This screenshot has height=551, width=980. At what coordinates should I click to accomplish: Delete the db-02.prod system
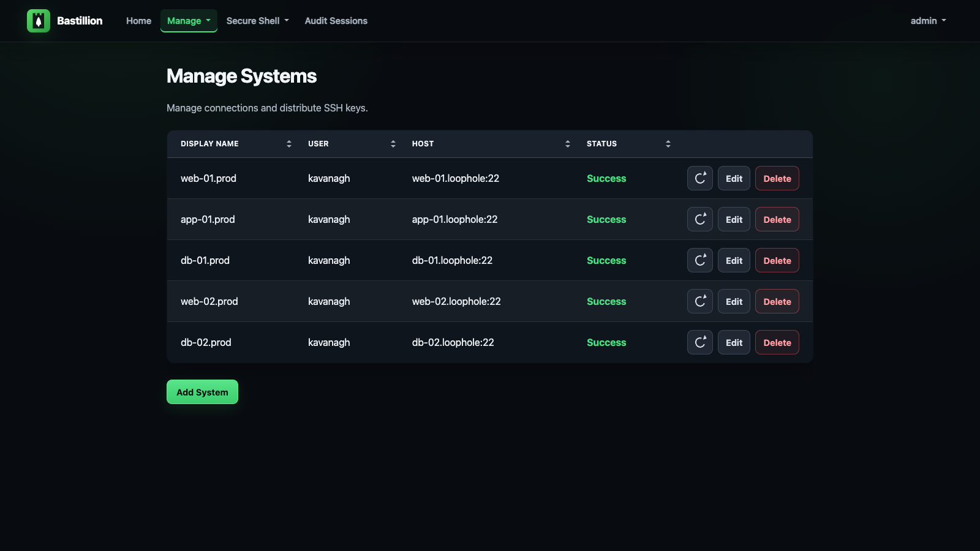click(x=777, y=342)
